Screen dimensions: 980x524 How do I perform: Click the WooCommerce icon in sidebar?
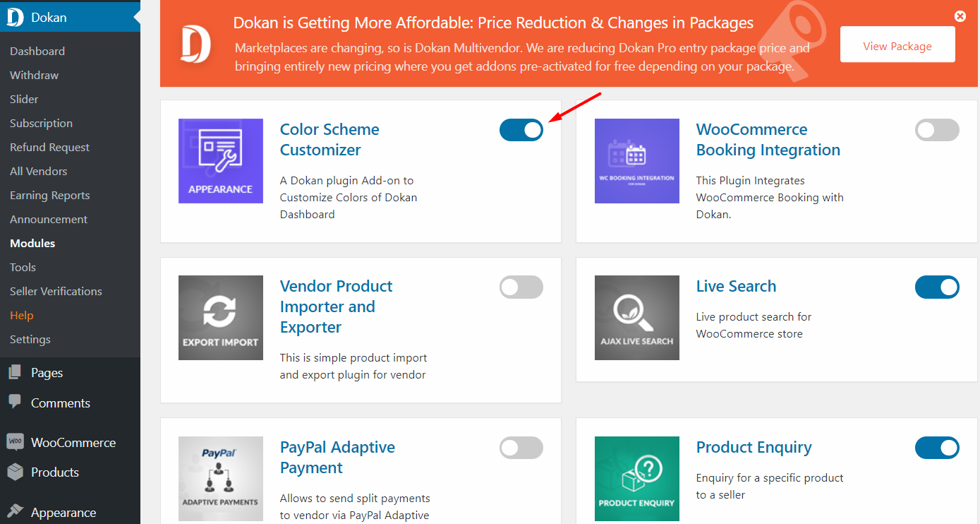(15, 442)
